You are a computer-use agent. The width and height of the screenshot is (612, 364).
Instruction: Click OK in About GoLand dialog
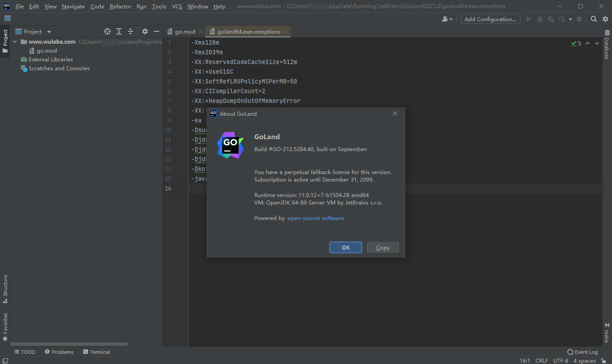point(346,247)
